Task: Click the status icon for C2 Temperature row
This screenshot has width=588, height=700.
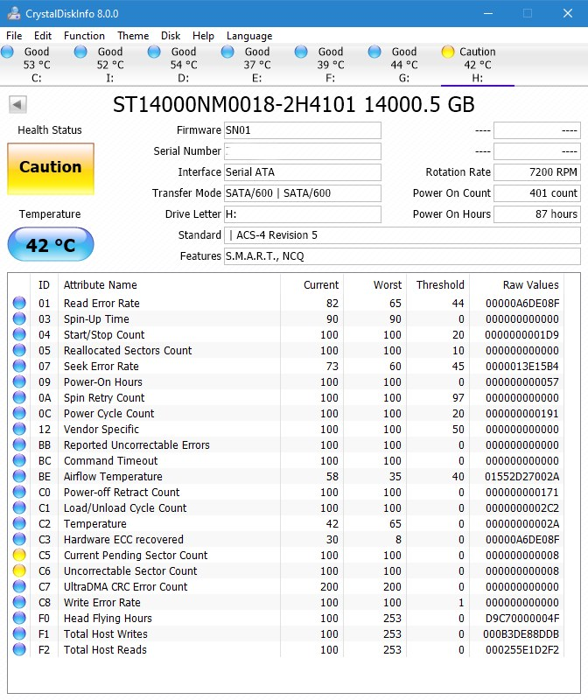Action: coord(19,523)
